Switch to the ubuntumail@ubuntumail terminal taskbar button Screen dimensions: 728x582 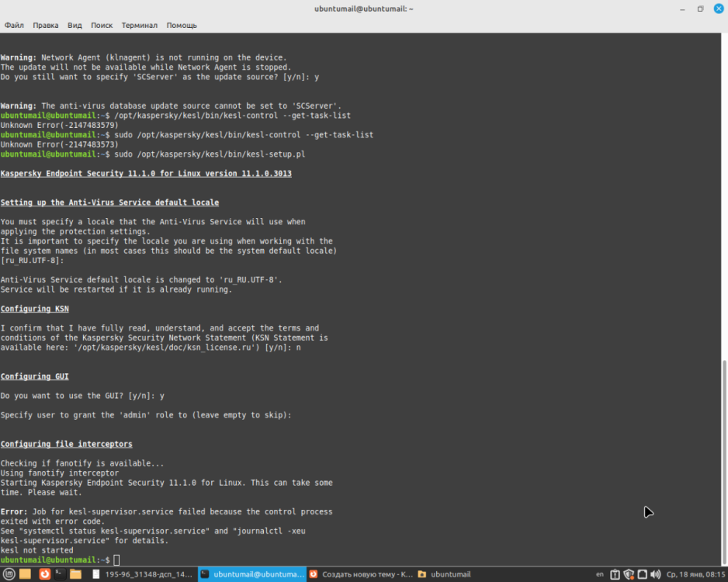pos(252,574)
